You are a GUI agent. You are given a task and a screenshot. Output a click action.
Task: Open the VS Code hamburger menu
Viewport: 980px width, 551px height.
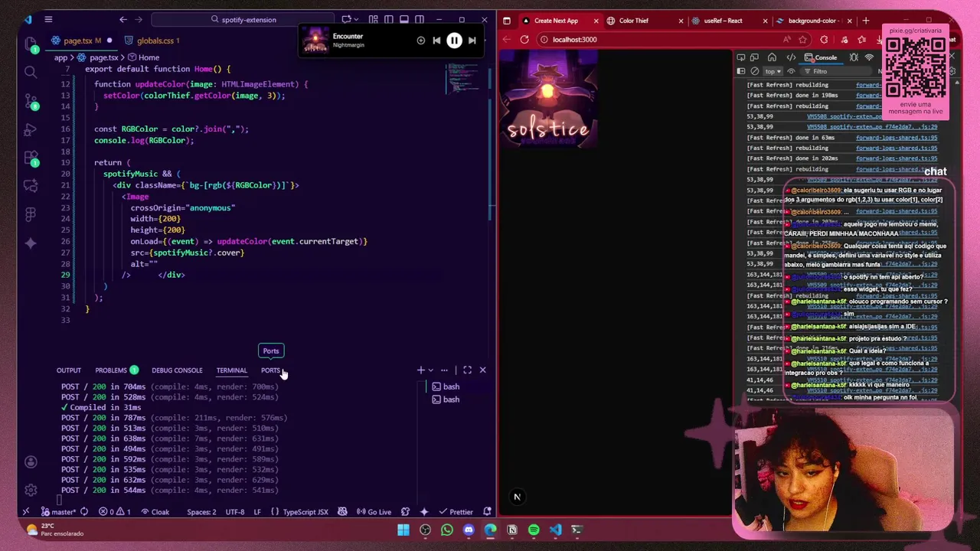(x=48, y=20)
